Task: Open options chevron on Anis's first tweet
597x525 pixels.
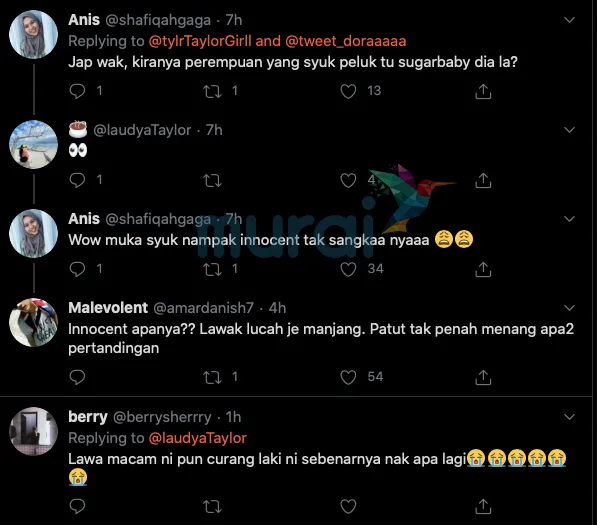Action: [569, 20]
